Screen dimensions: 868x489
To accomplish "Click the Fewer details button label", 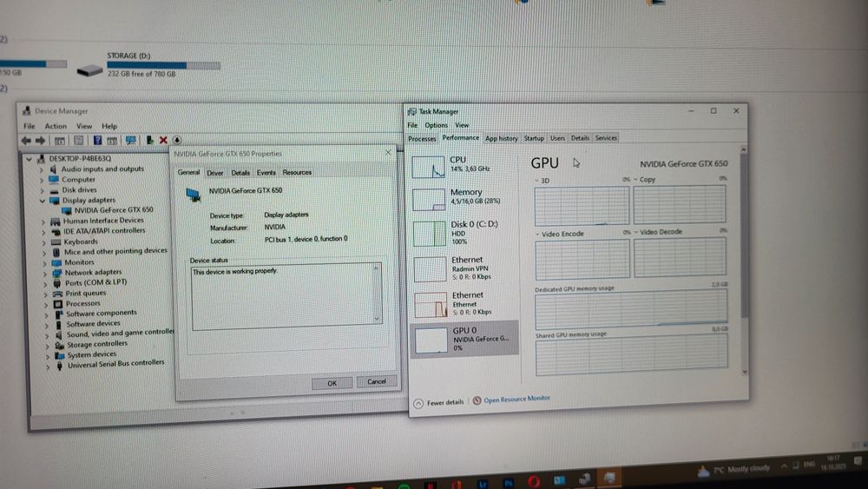I will (445, 403).
